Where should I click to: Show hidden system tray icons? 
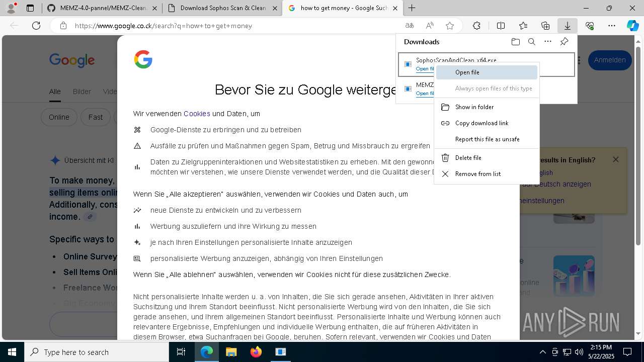[542, 352]
